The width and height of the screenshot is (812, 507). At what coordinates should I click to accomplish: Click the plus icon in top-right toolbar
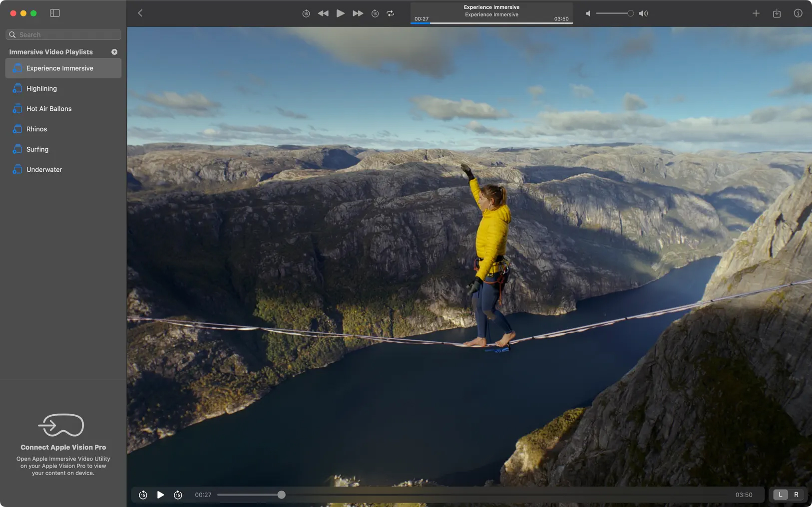click(756, 13)
